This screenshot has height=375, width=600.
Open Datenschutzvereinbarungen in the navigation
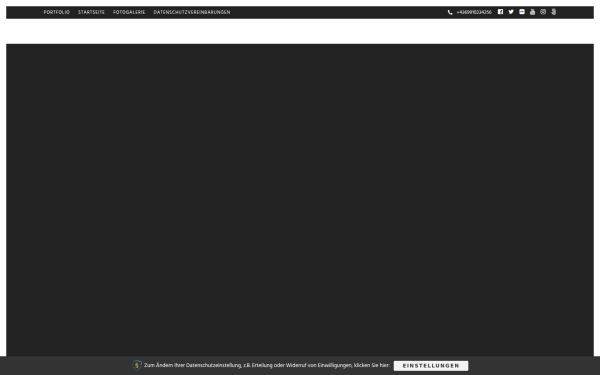[x=192, y=12]
